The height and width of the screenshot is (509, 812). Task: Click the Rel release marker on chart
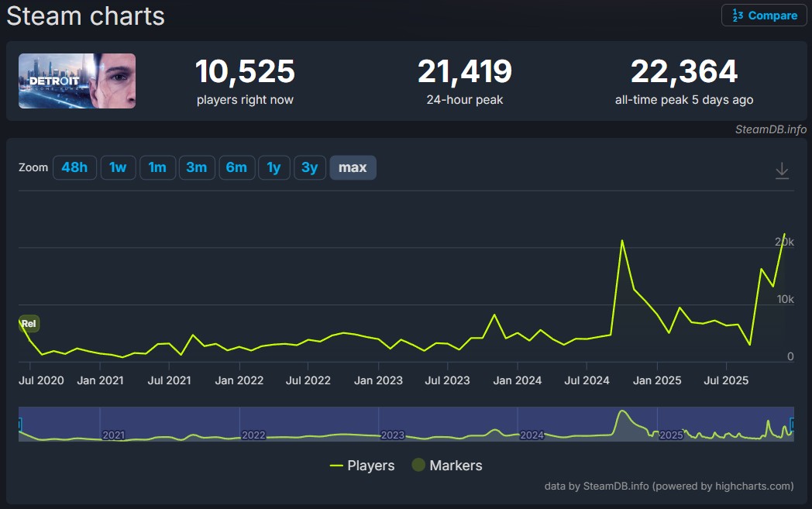pyautogui.click(x=29, y=323)
